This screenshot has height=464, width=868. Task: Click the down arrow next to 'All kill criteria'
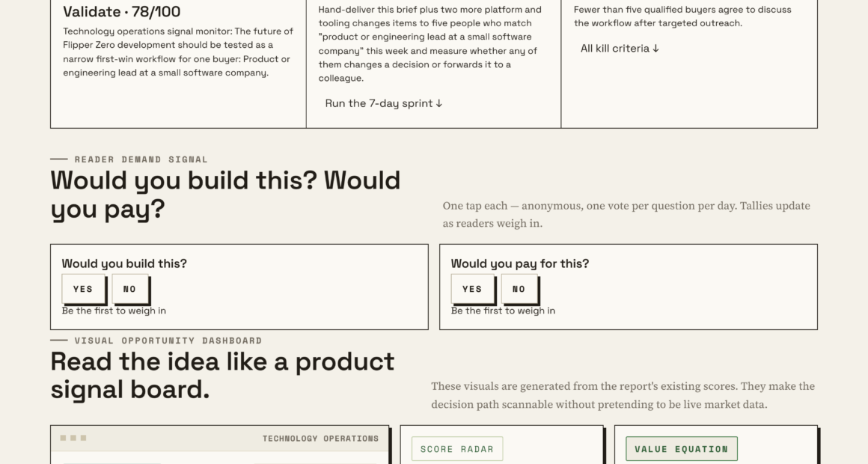(656, 49)
